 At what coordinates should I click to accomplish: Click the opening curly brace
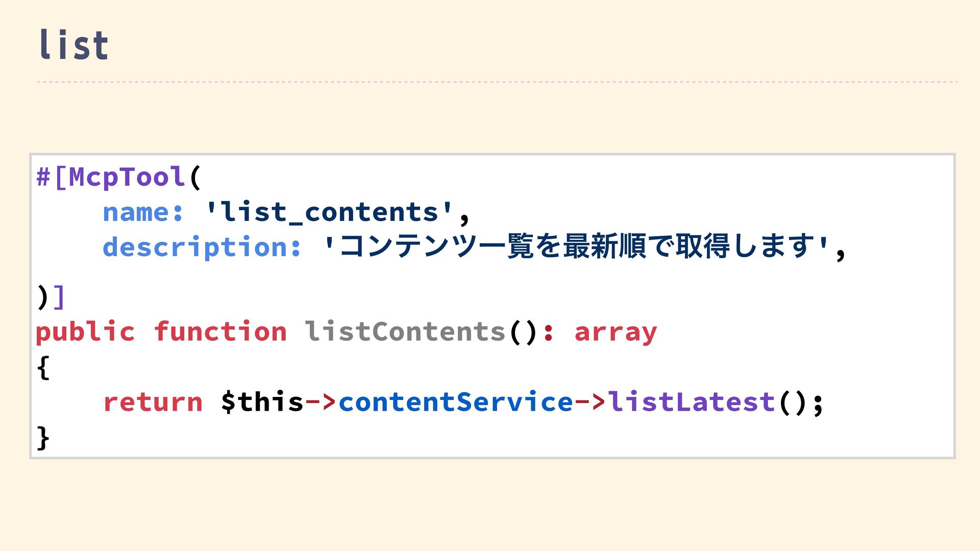pos(43,367)
